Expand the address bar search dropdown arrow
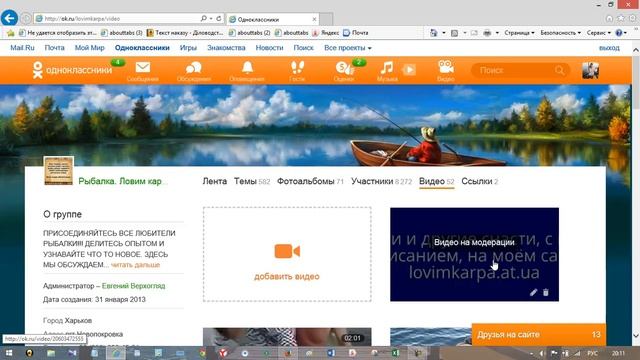The image size is (640, 360). [x=211, y=18]
